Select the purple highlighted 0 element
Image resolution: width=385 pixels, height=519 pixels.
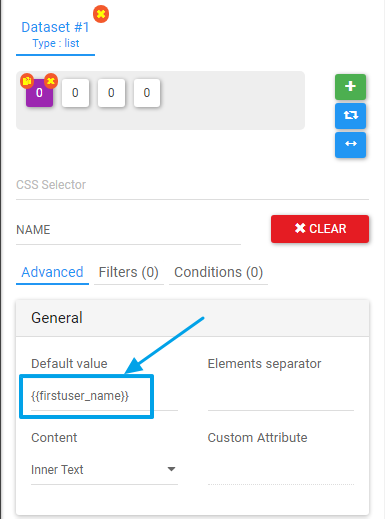[x=39, y=93]
